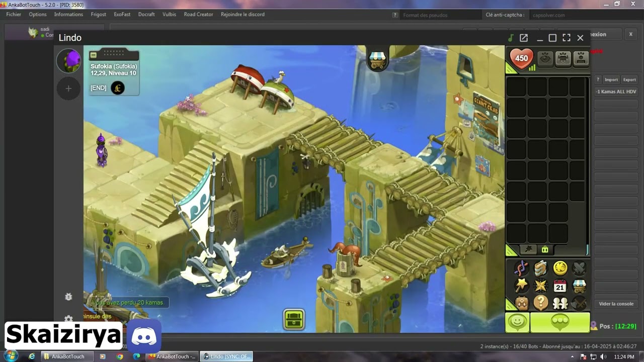Click the greyed crossed swords icon

click(579, 268)
